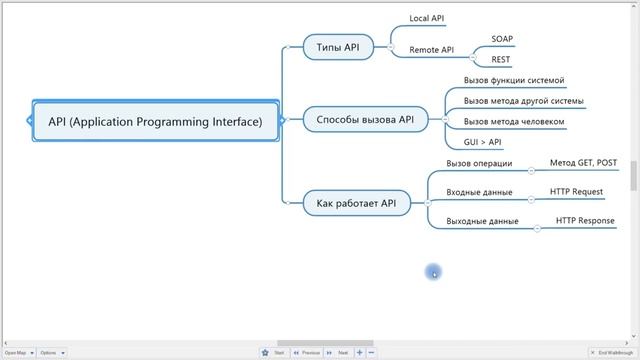Viewport: 640px width, 360px height.
Task: Select Метод GET, POST subtopic
Action: tap(583, 163)
